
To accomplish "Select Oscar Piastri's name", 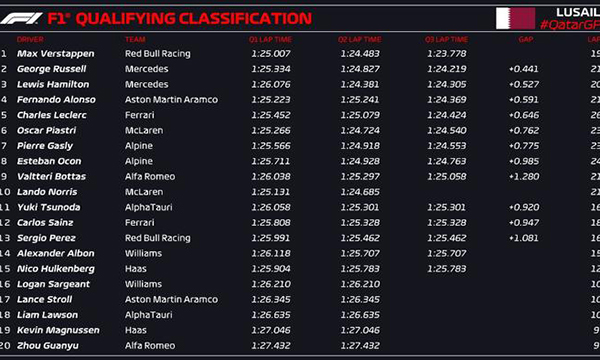I will tap(46, 130).
